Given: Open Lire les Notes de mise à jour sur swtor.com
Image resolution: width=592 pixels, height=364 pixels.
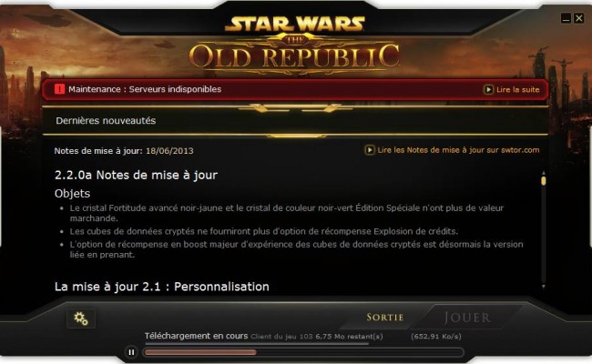Looking at the screenshot, I should [458, 150].
